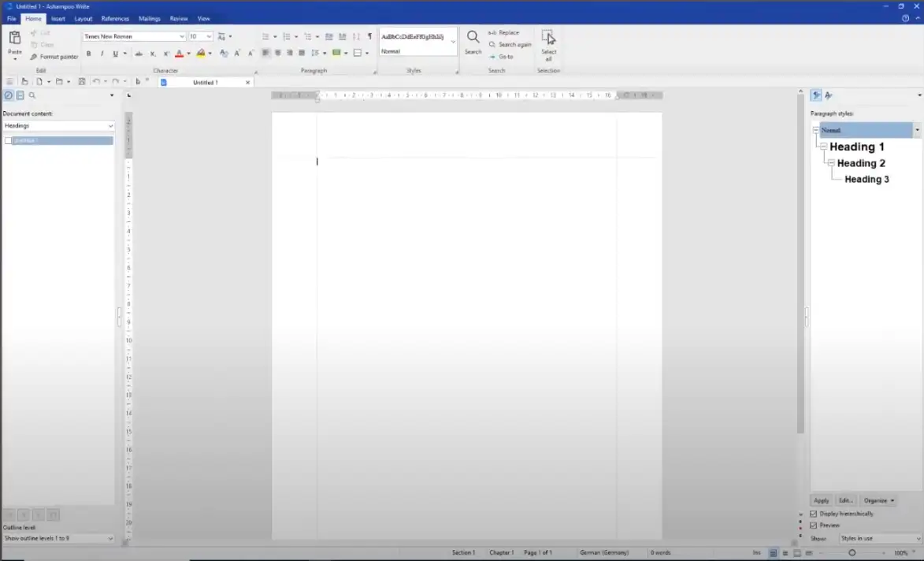Apply italic formatting from the ribbon
This screenshot has height=561, width=924.
pyautogui.click(x=102, y=54)
